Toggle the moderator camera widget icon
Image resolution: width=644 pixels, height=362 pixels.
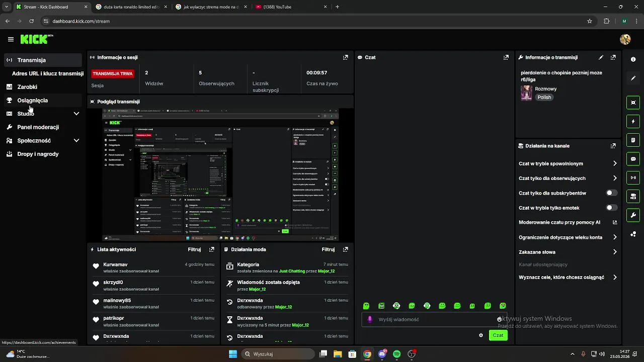click(633, 196)
